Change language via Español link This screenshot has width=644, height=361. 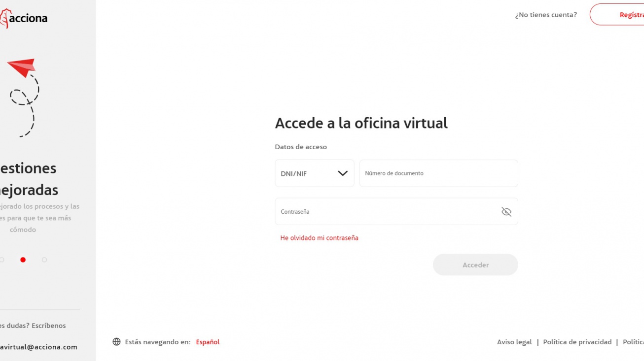(208, 342)
